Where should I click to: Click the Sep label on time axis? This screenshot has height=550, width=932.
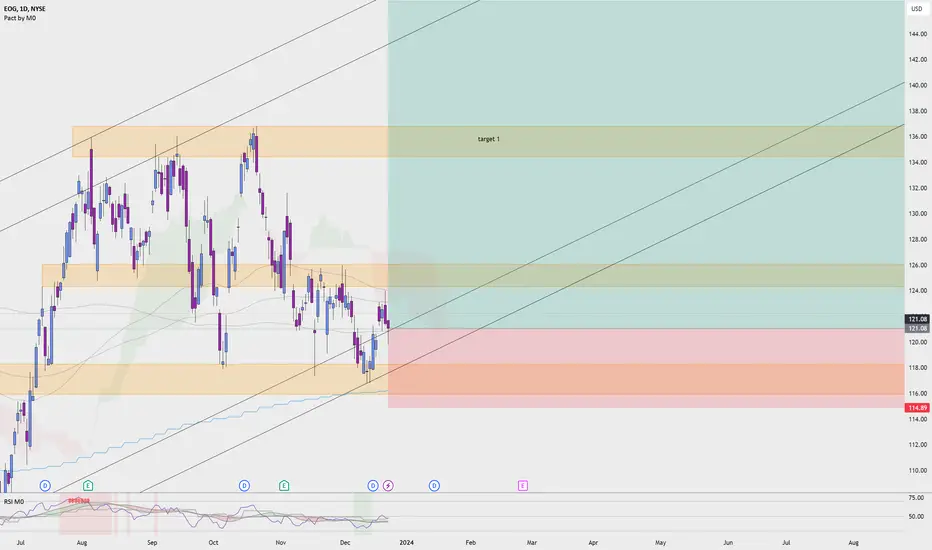coord(152,542)
